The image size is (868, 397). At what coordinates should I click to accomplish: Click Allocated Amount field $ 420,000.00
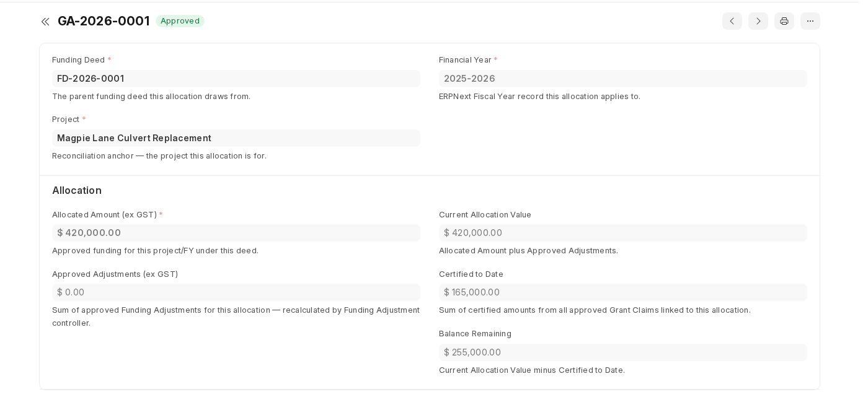[x=236, y=233]
